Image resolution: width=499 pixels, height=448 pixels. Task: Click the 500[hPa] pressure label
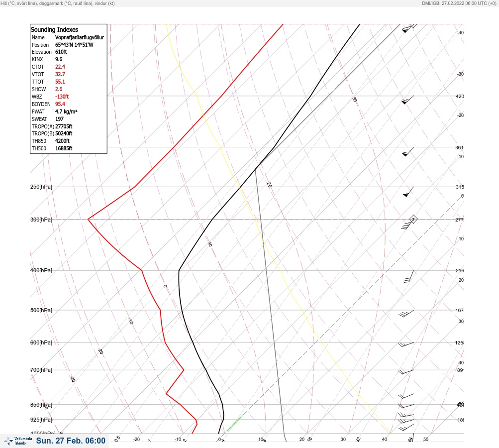[41, 310]
